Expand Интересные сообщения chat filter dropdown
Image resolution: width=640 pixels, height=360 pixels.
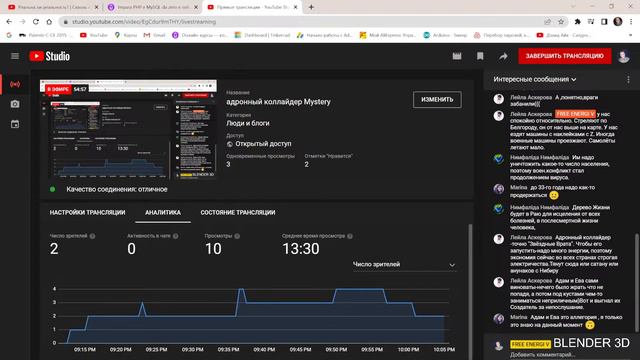point(535,79)
